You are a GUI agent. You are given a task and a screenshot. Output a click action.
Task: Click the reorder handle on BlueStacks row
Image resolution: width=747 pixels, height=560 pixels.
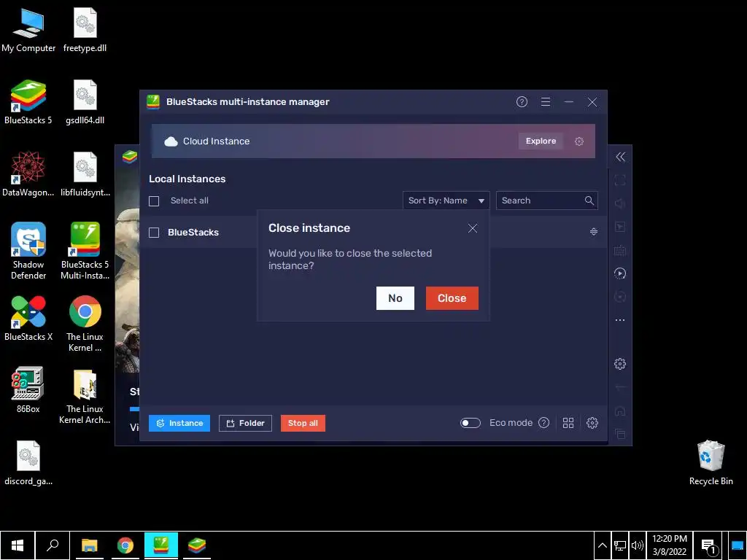(594, 232)
